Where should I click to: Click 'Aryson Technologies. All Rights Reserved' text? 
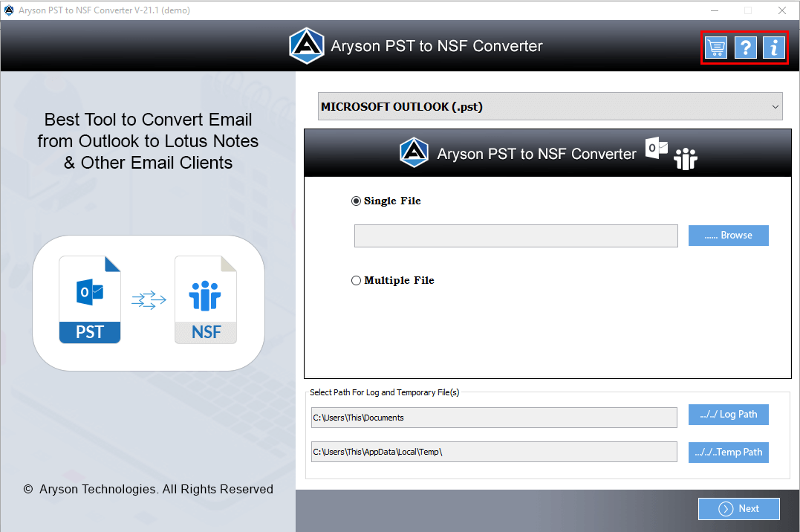[x=156, y=489]
